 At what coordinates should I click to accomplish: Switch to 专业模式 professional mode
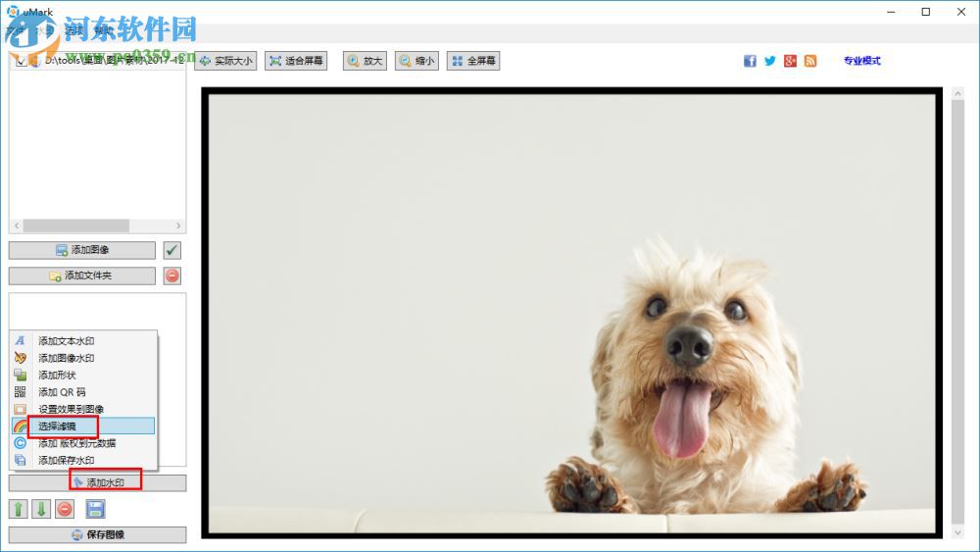coord(861,61)
